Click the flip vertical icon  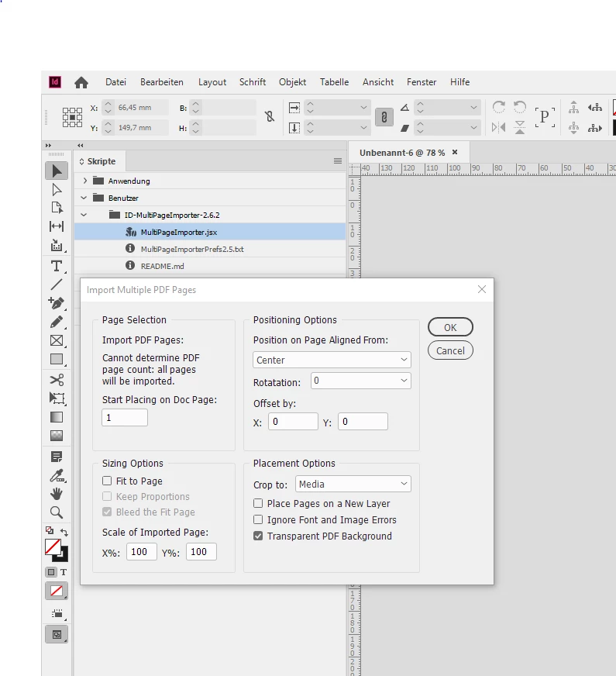tap(520, 127)
